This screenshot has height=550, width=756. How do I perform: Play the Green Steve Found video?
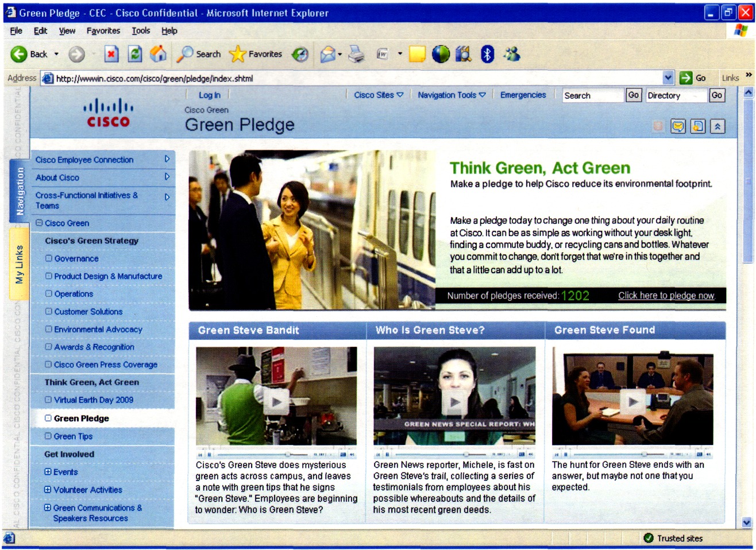[632, 402]
